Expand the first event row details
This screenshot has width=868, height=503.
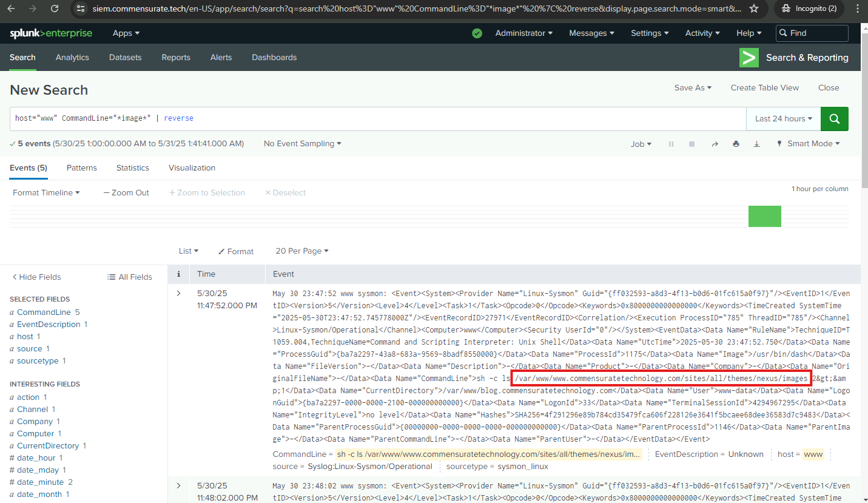[x=178, y=294]
